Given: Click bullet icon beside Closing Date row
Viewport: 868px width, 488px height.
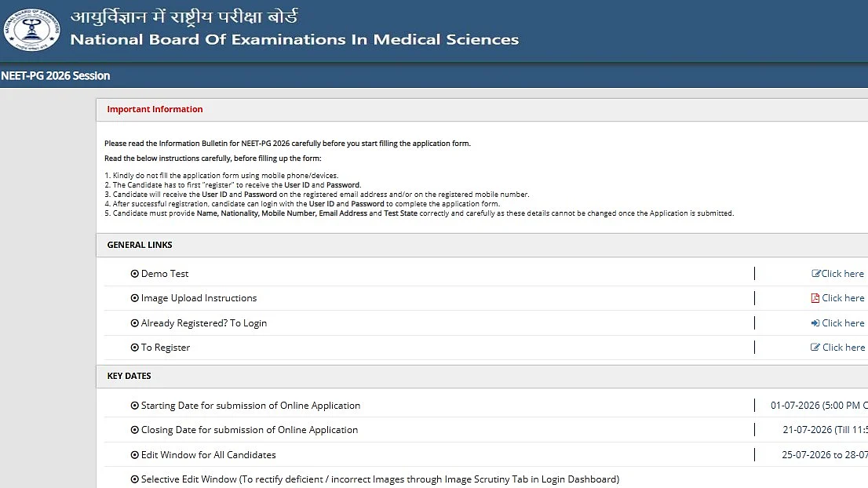Looking at the screenshot, I should [x=134, y=430].
